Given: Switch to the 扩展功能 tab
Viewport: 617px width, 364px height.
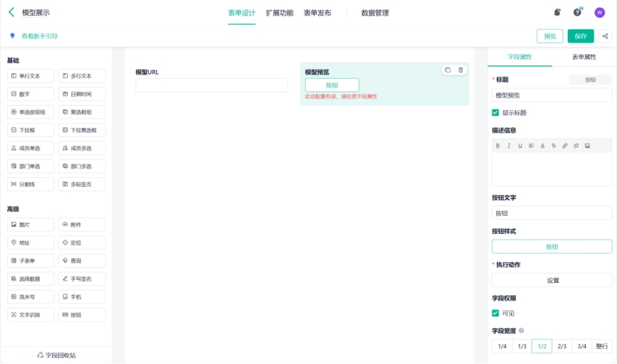Looking at the screenshot, I should [279, 13].
